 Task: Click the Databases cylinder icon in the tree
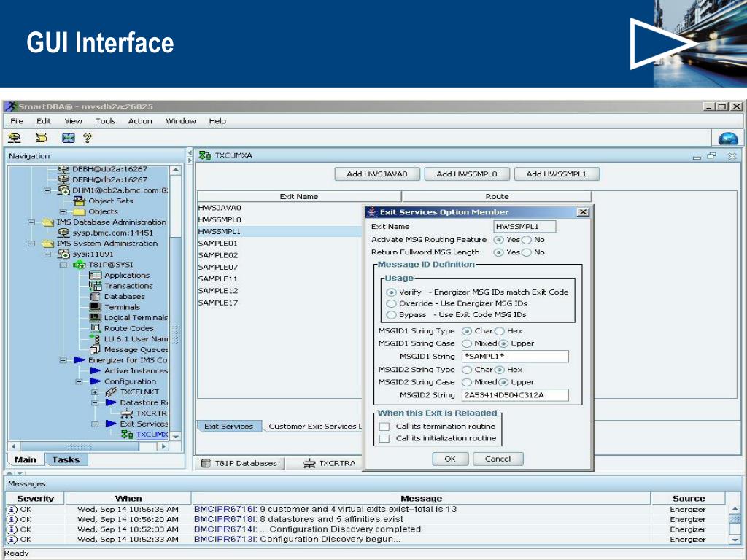pyautogui.click(x=96, y=296)
